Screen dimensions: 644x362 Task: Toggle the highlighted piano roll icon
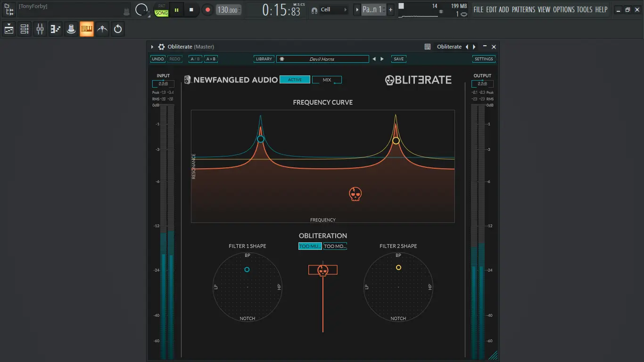pyautogui.click(x=87, y=29)
